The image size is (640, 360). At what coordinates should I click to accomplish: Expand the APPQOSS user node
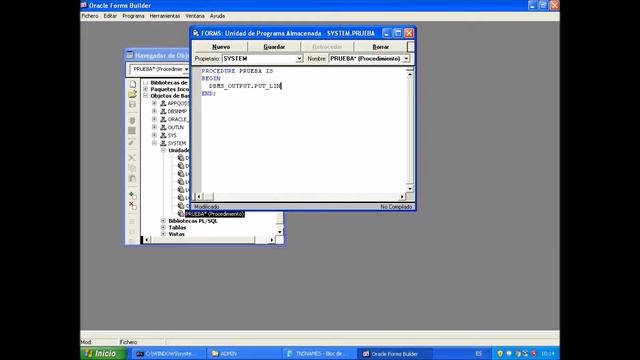pyautogui.click(x=154, y=103)
